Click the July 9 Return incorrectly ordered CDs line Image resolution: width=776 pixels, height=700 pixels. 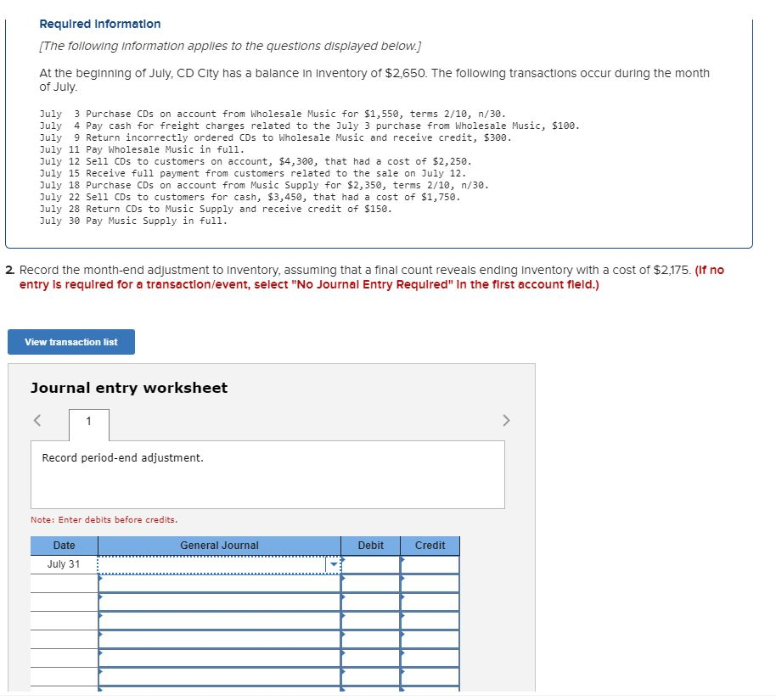pos(276,138)
